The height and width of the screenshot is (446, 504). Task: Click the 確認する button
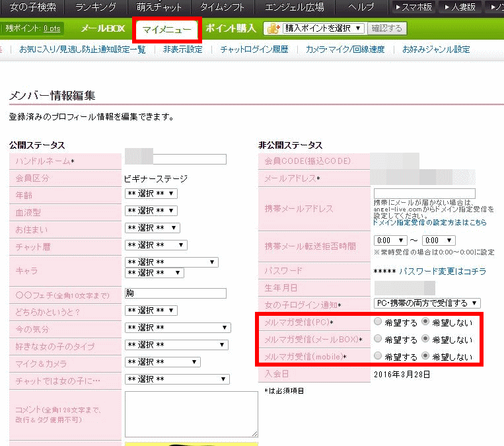pos(388,29)
